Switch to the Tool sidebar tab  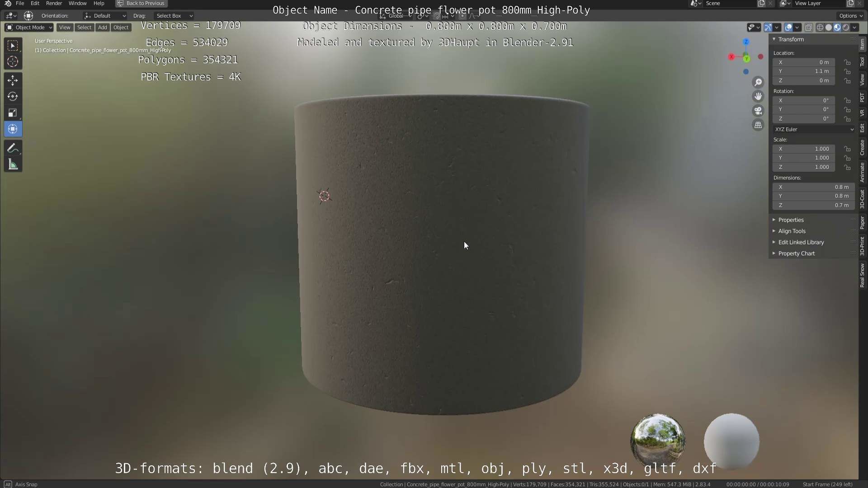click(x=863, y=61)
